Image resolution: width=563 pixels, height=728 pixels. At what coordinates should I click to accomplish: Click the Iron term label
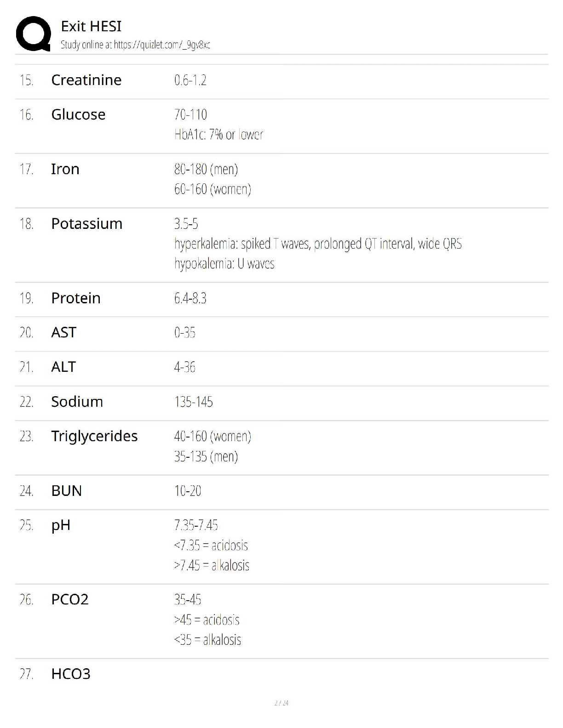pyautogui.click(x=65, y=169)
